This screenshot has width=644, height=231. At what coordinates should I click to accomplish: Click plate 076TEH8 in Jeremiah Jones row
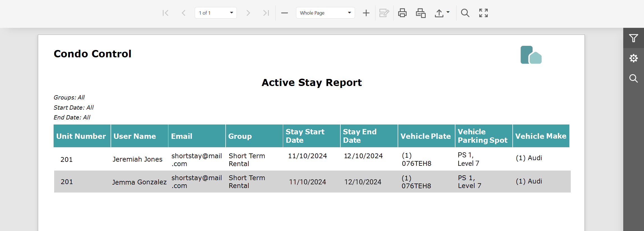click(x=417, y=163)
